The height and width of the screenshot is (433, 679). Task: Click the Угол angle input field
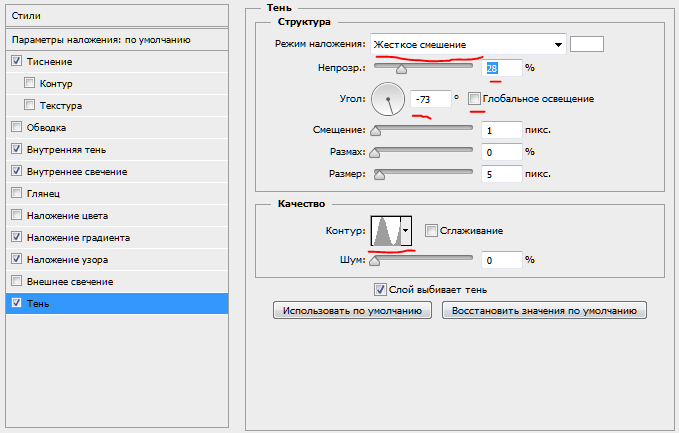pyautogui.click(x=430, y=100)
